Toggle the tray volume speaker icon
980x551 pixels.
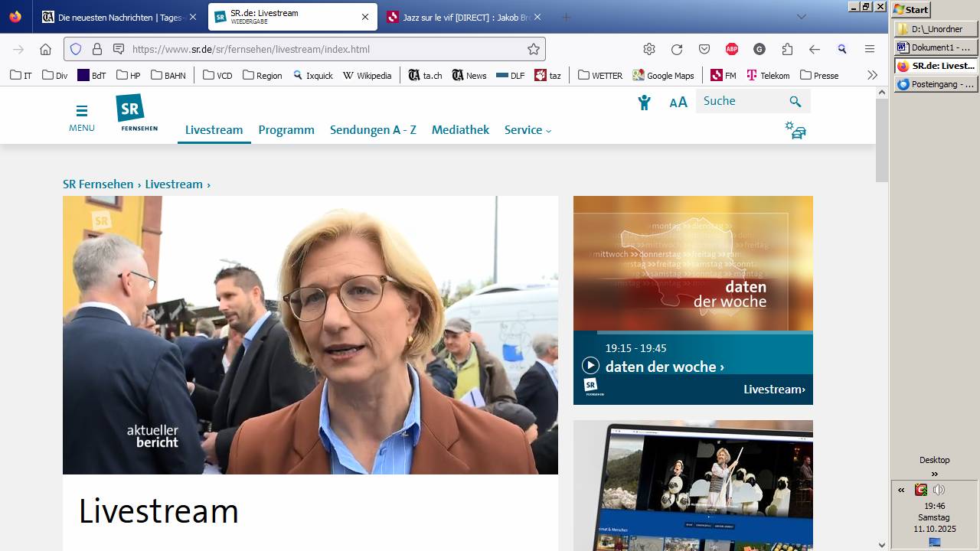939,490
